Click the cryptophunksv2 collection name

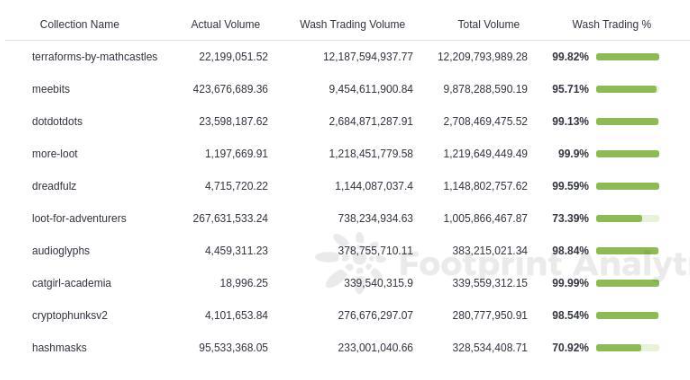70,315
